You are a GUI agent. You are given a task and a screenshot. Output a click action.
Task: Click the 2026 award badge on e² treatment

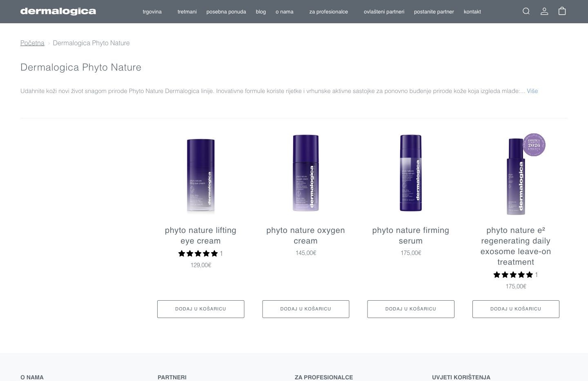pyautogui.click(x=534, y=145)
